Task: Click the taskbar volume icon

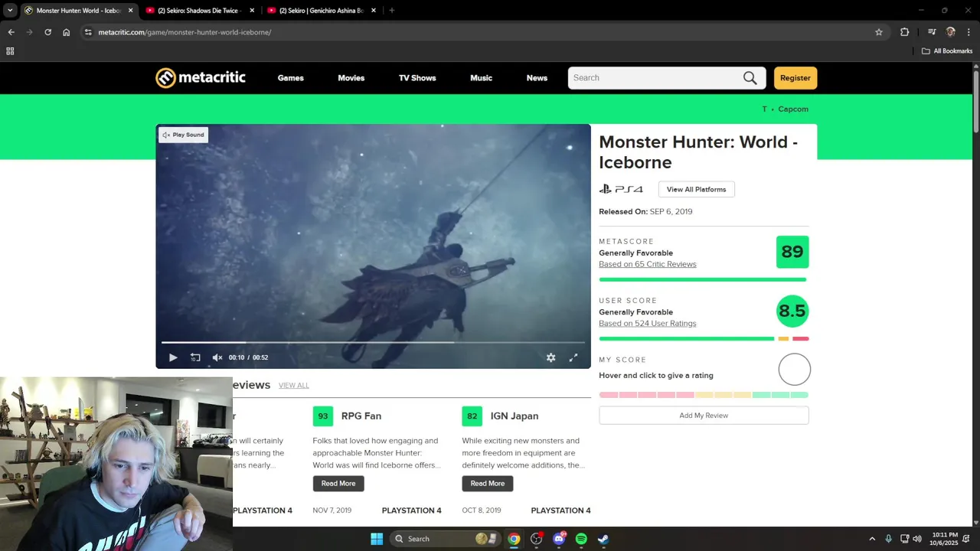Action: pyautogui.click(x=917, y=539)
